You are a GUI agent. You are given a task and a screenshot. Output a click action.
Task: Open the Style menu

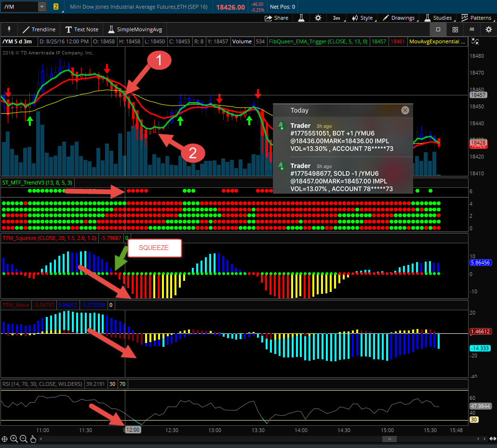coord(363,18)
